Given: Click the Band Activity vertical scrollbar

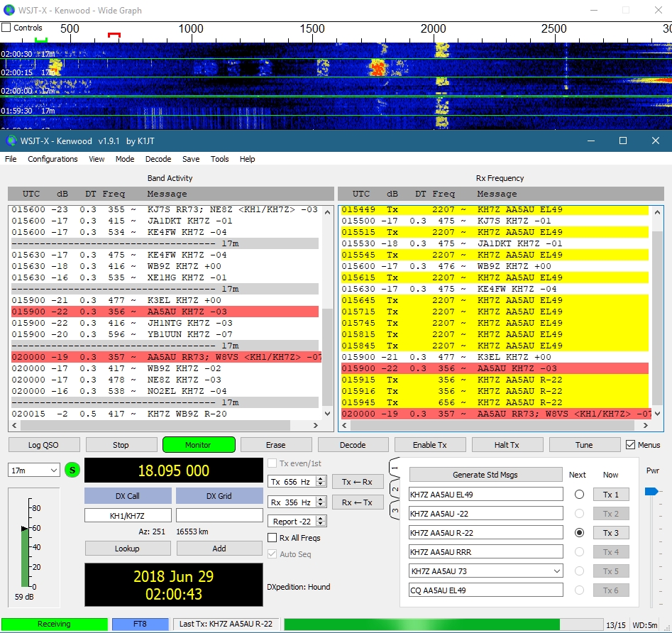Looking at the screenshot, I should (x=327, y=312).
